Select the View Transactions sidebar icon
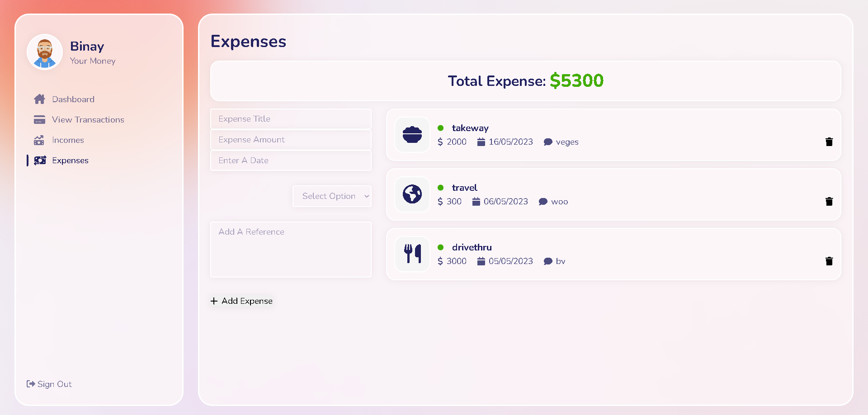 [x=40, y=119]
